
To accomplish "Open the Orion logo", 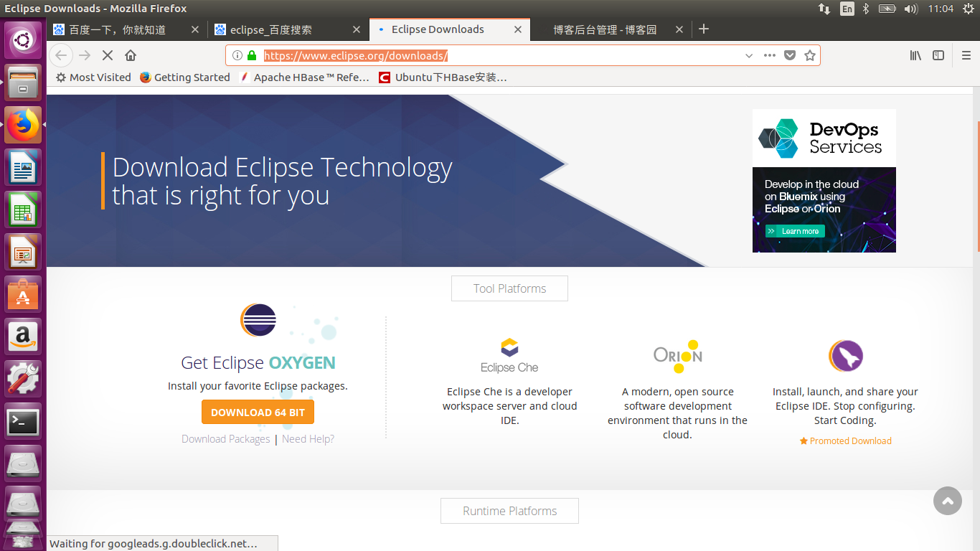I will pyautogui.click(x=678, y=356).
